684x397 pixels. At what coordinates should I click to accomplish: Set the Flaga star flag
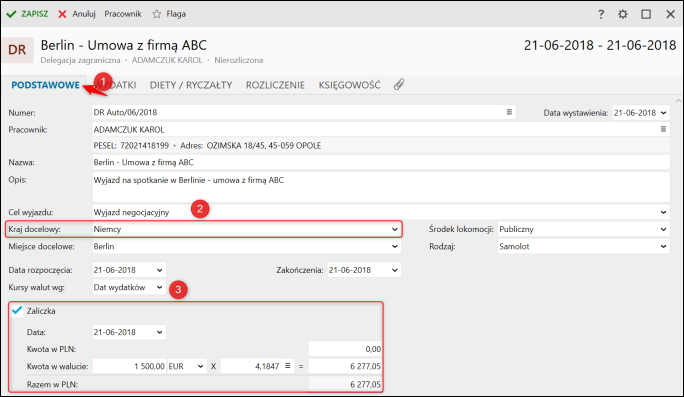pos(169,14)
